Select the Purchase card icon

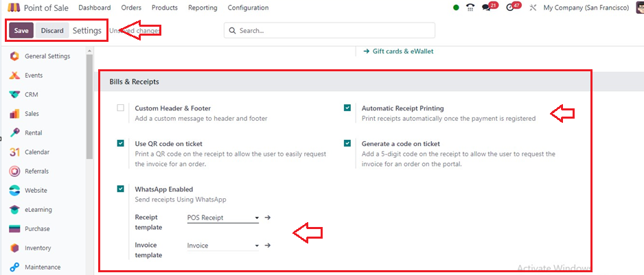[14, 228]
